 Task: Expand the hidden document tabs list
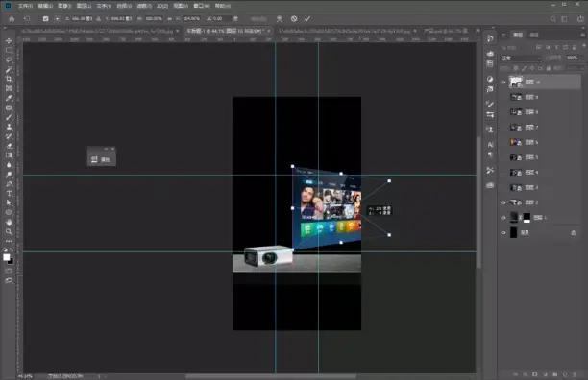(478, 31)
